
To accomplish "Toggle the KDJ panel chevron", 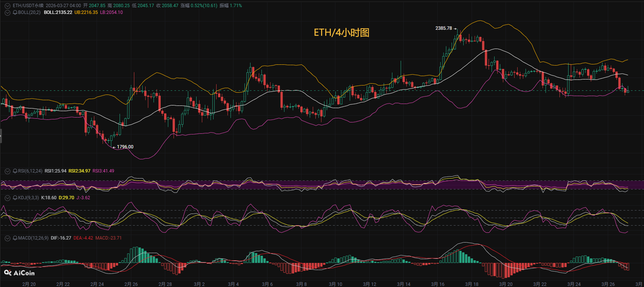I will 8,198.
